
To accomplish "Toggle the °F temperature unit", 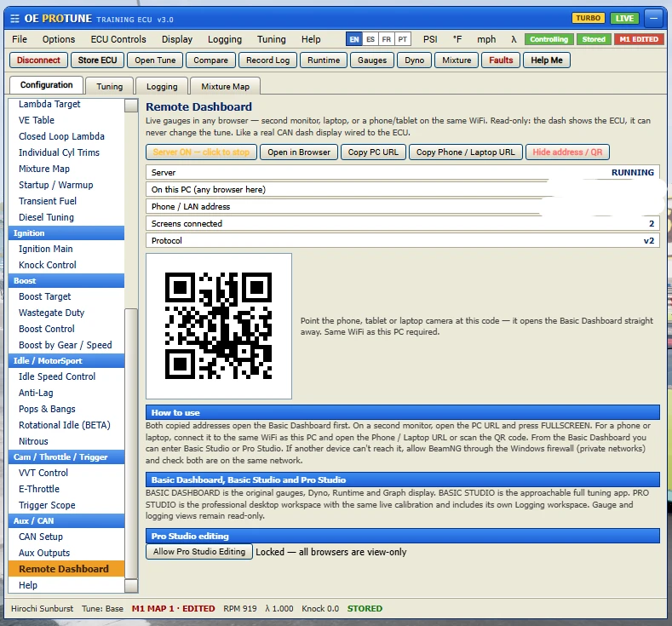I will tap(457, 39).
